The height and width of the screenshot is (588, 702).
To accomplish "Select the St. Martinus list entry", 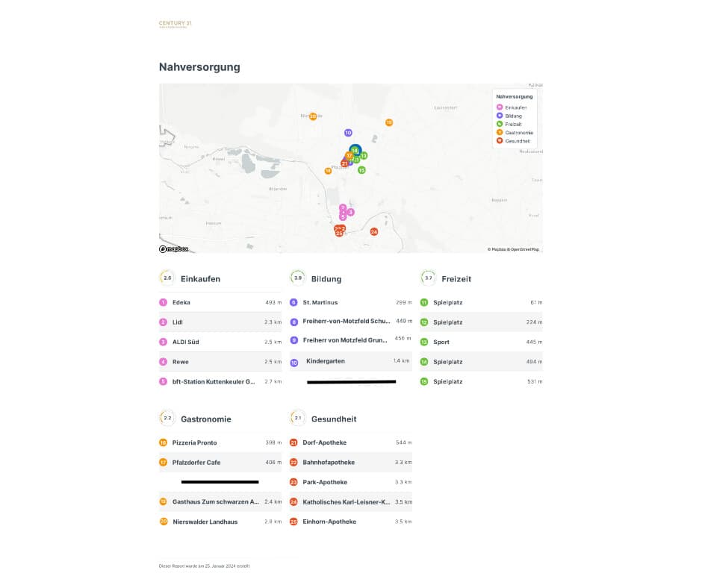I will point(351,302).
